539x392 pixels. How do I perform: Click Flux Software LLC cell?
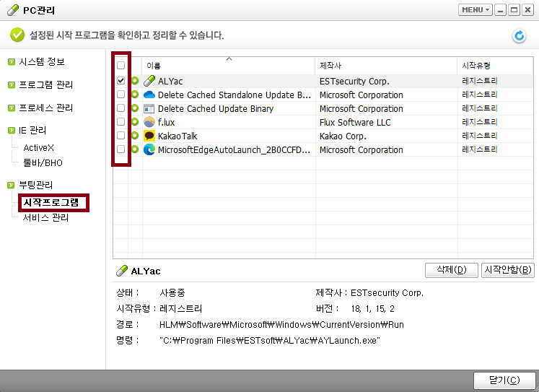[355, 123]
